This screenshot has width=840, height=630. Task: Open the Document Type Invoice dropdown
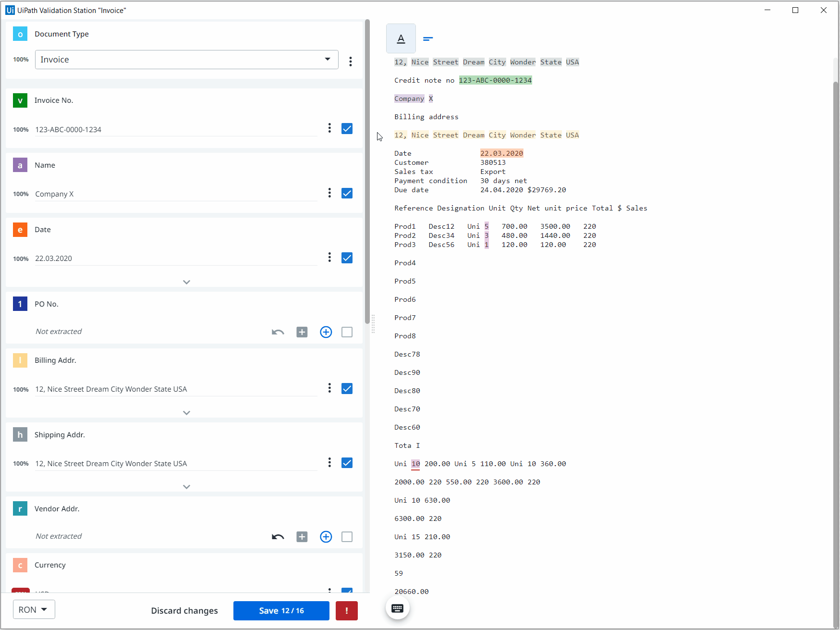point(187,60)
